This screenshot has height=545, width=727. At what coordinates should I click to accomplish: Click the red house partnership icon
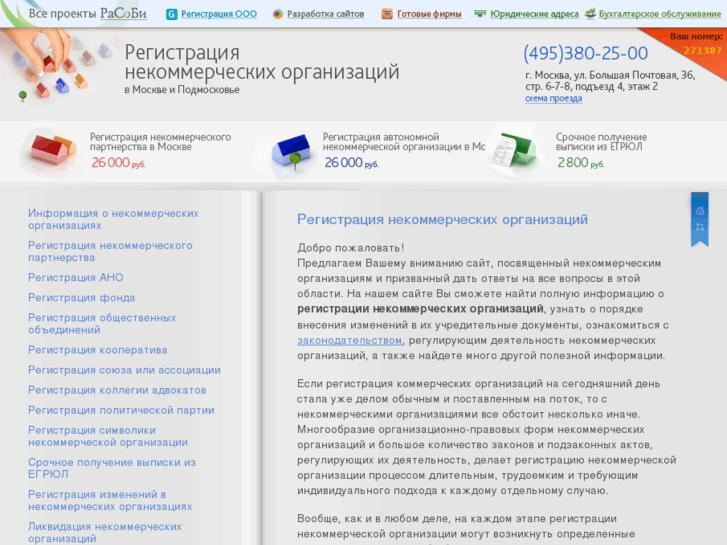point(52,150)
